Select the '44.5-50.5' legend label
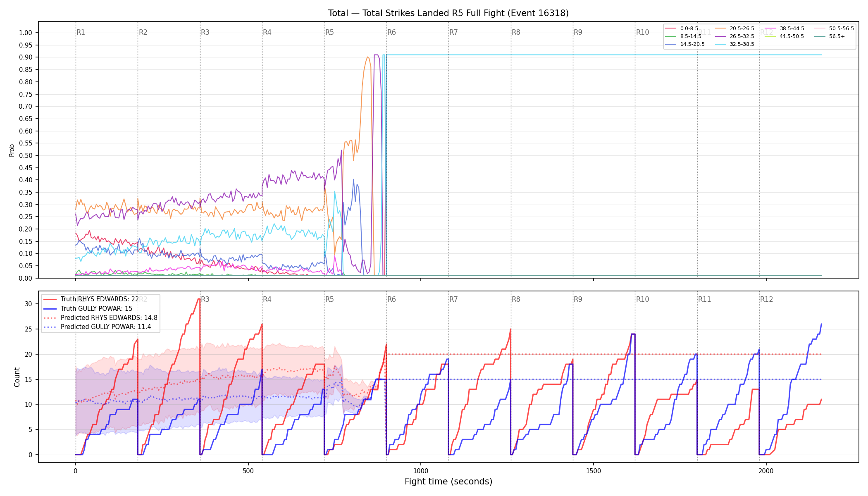Viewport: 868px width, 496px height. click(x=792, y=36)
